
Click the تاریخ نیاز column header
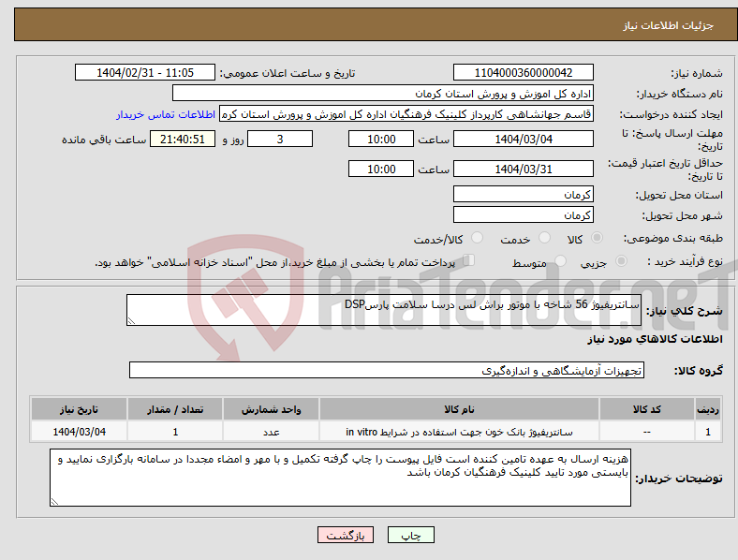[x=79, y=409]
